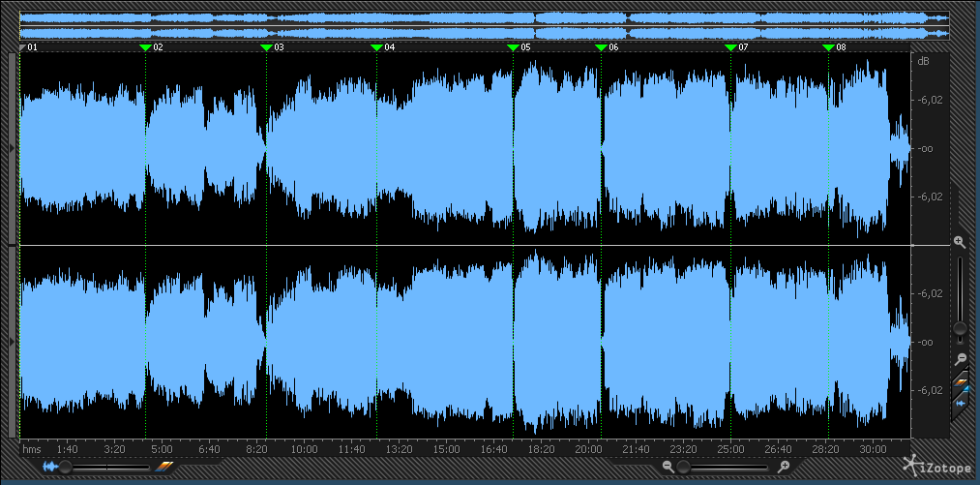Click the 5:00 mark on time ruler
The height and width of the screenshot is (485, 980).
[162, 449]
